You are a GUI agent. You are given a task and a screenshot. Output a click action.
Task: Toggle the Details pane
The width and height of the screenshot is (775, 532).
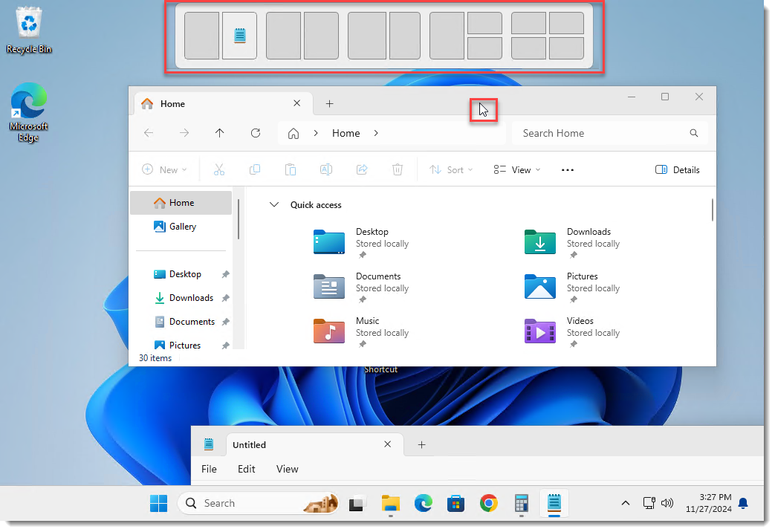tap(677, 169)
